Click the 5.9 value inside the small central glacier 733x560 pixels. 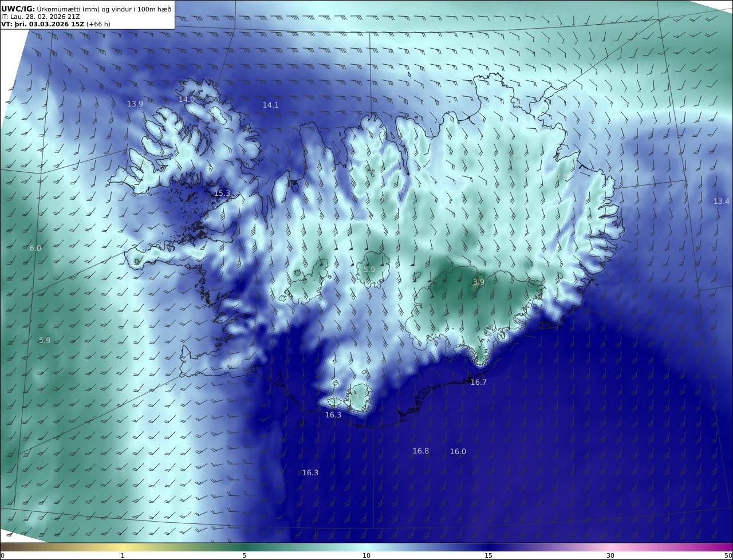click(x=369, y=269)
